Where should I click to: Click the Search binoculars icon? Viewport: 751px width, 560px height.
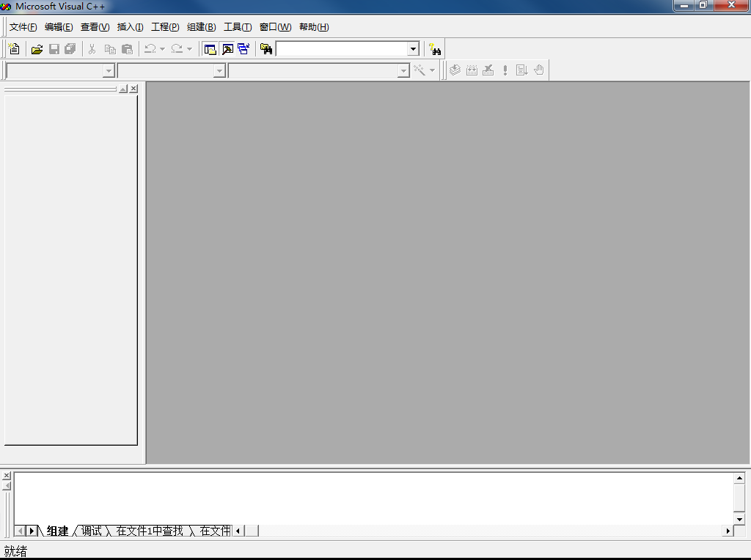click(x=435, y=49)
